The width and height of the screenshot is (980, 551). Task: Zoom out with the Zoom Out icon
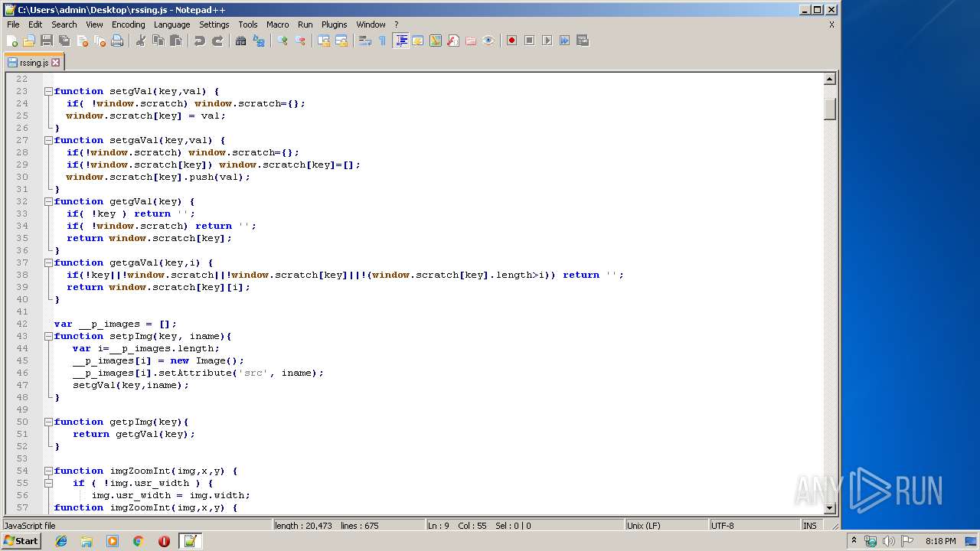pos(300,41)
